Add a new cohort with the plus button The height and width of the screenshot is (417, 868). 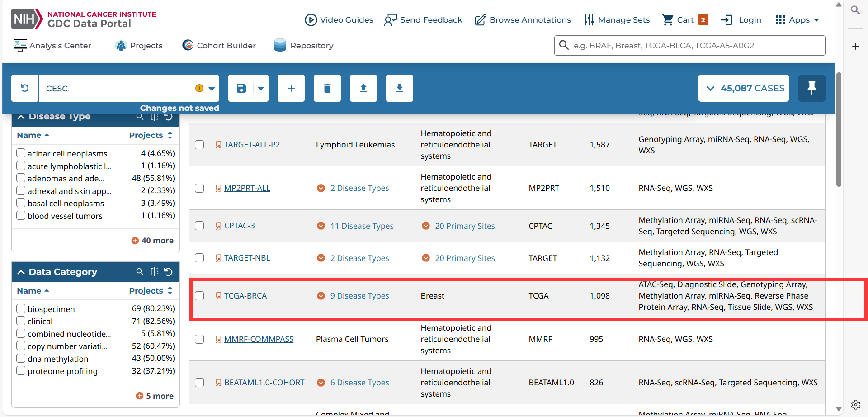pyautogui.click(x=291, y=88)
